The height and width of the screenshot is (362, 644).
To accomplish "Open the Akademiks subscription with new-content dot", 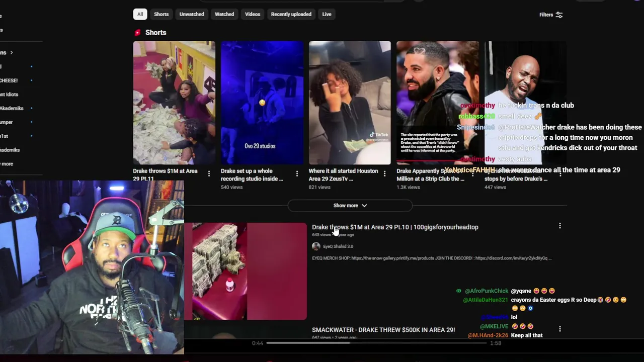I will tap(12, 108).
